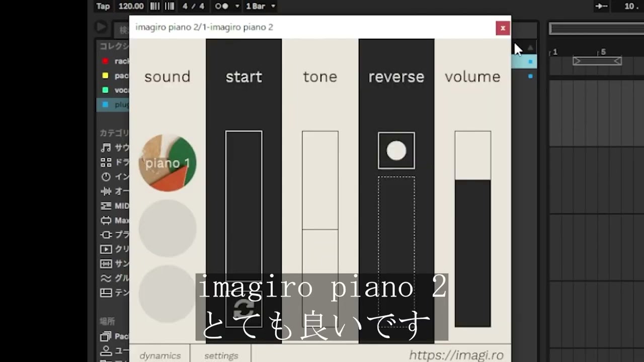Select the 'piano 1' sound circle

pos(168,163)
